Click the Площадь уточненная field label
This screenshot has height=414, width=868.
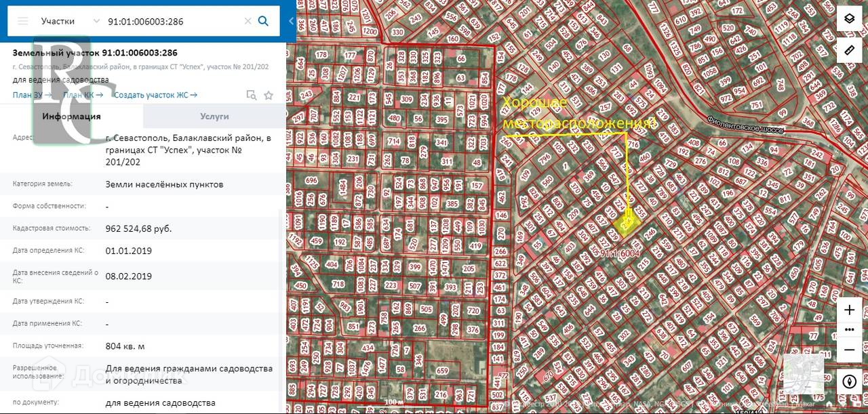point(47,346)
